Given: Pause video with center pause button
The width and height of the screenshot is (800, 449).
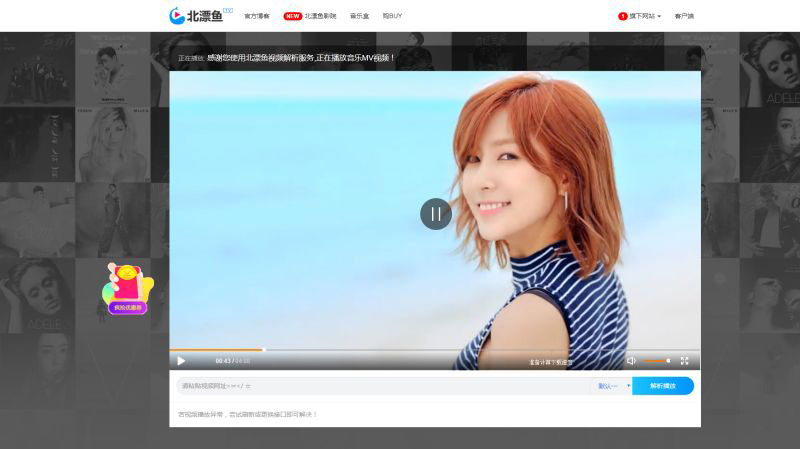Looking at the screenshot, I should (x=435, y=214).
